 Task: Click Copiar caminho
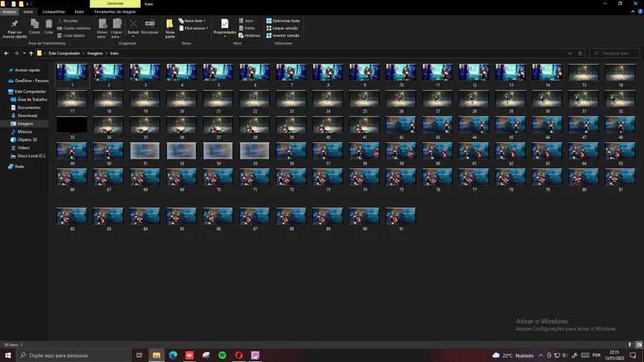[74, 28]
